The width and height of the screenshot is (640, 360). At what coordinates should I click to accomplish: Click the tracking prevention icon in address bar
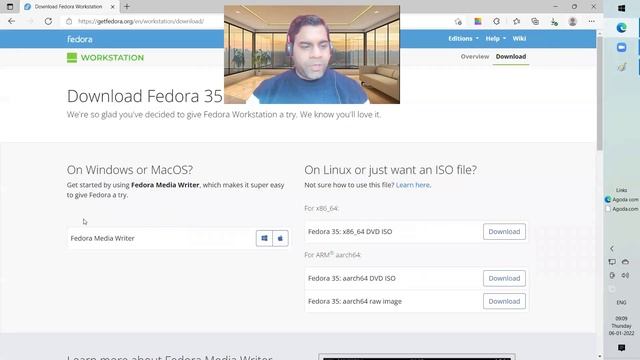pos(458,21)
